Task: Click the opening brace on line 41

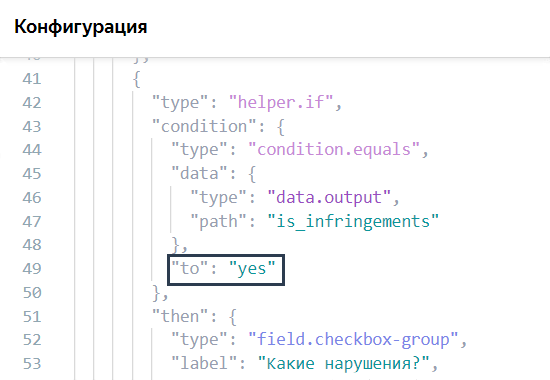Action: coord(137,79)
